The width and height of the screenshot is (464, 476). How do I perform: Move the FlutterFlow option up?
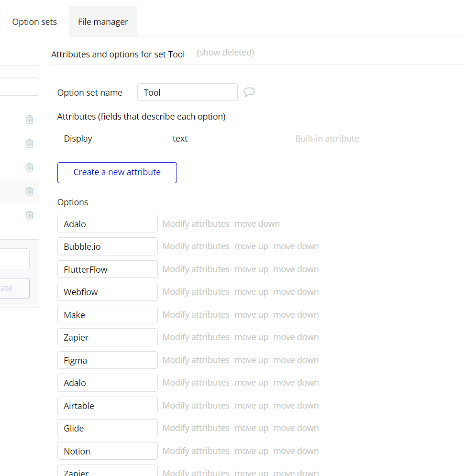(x=251, y=269)
